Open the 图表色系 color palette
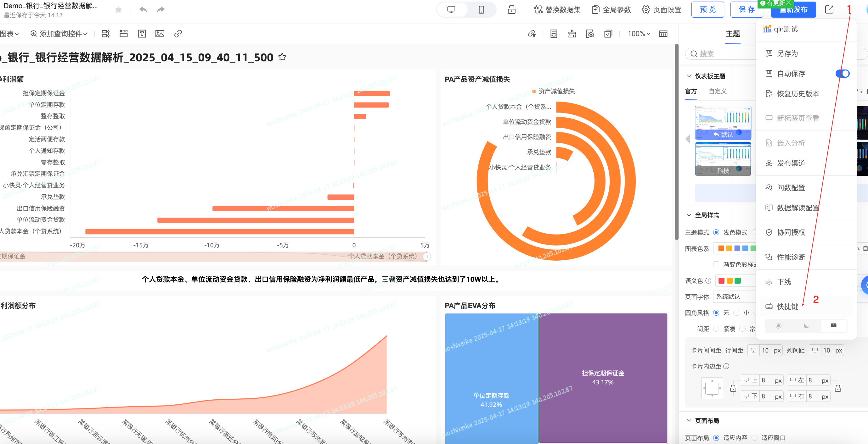Image resolution: width=868 pixels, height=444 pixels. click(x=735, y=248)
